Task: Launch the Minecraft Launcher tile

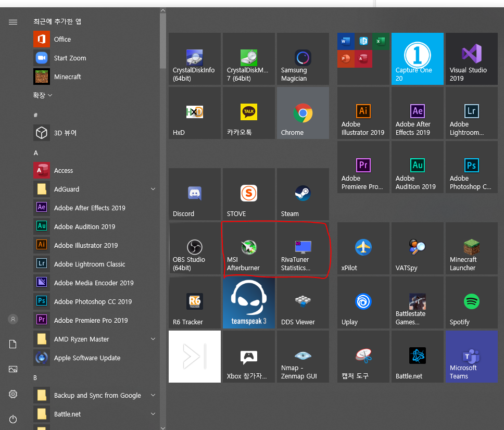Action: (472, 248)
